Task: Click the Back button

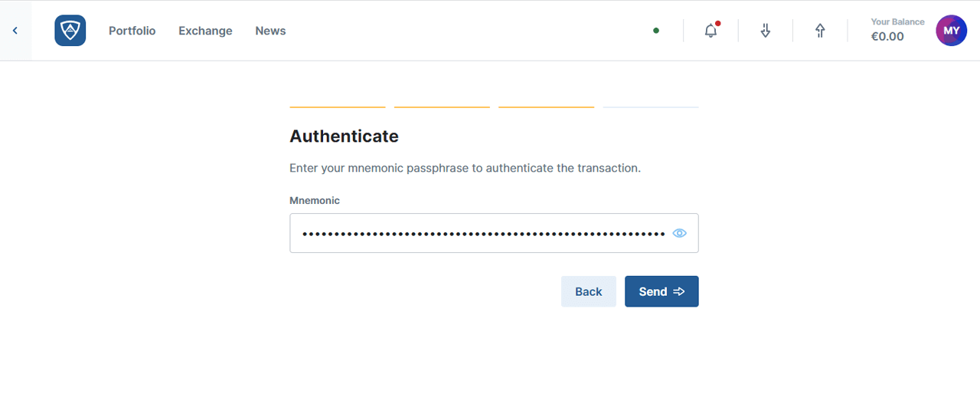Action: pos(588,291)
